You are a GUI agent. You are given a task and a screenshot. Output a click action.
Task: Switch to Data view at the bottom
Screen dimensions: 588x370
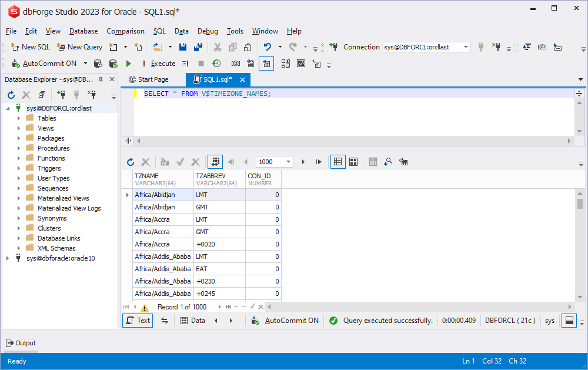(x=193, y=321)
